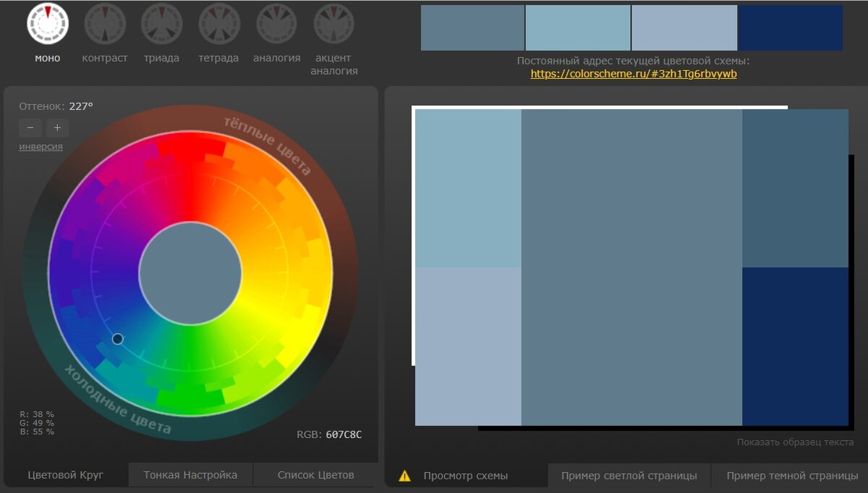Image resolution: width=868 pixels, height=493 pixels.
Task: Select the моно scheme wheel icon
Action: pyautogui.click(x=48, y=24)
